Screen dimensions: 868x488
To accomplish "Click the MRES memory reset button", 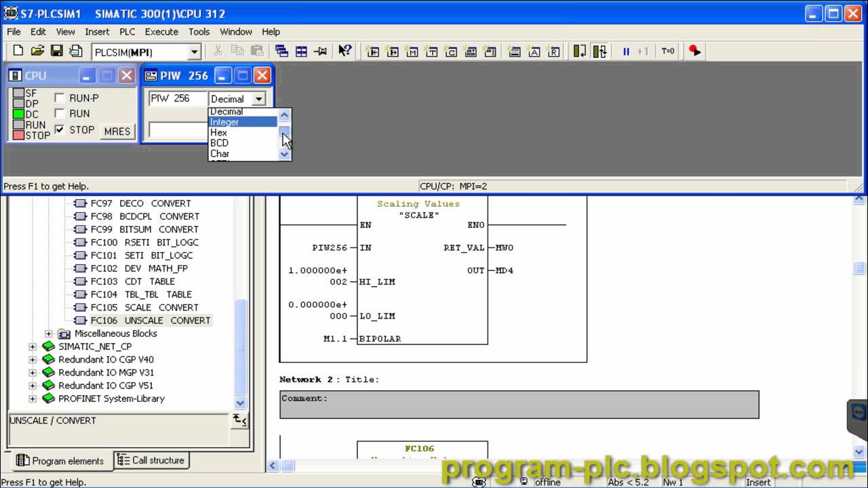I will tap(117, 131).
